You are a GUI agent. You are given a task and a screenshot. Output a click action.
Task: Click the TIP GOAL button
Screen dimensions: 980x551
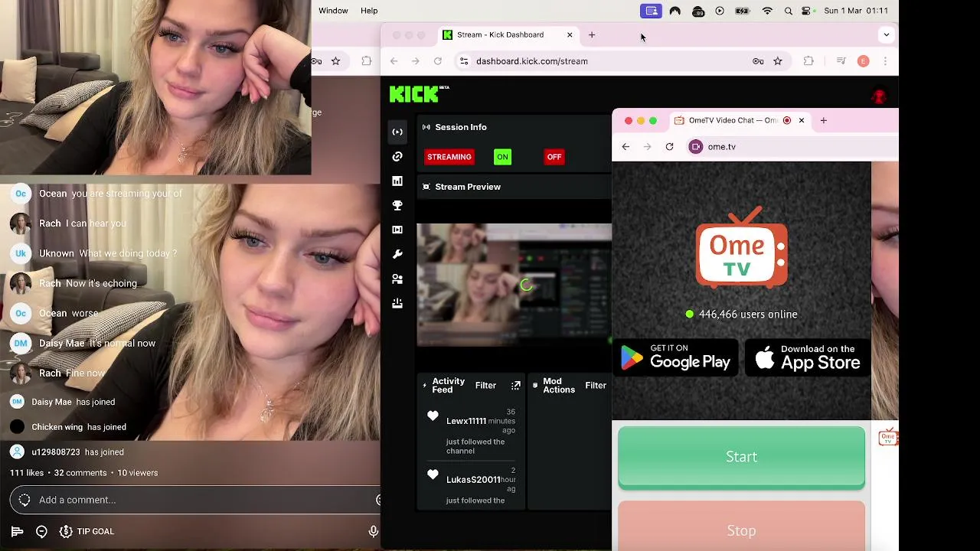click(87, 531)
